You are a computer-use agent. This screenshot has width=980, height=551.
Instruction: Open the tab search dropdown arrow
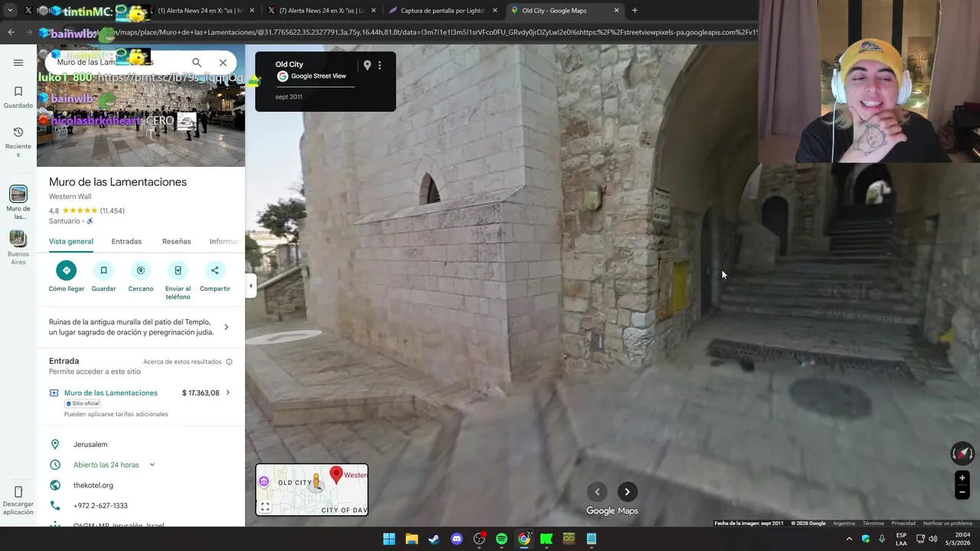(x=9, y=11)
